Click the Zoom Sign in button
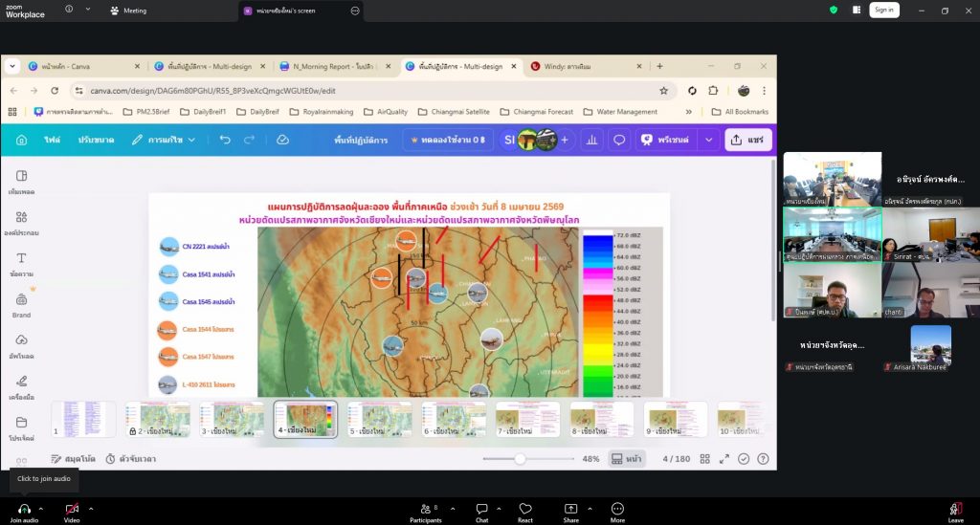 tap(882, 10)
